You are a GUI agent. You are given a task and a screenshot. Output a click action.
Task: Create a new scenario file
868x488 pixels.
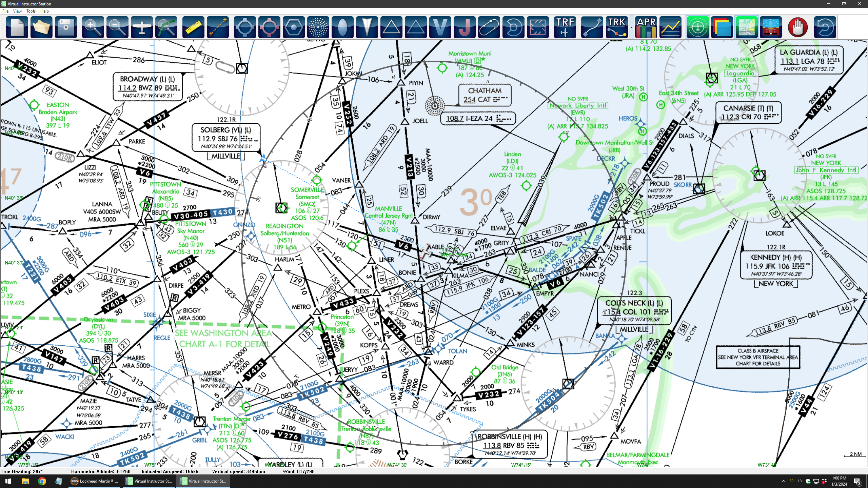pyautogui.click(x=17, y=27)
